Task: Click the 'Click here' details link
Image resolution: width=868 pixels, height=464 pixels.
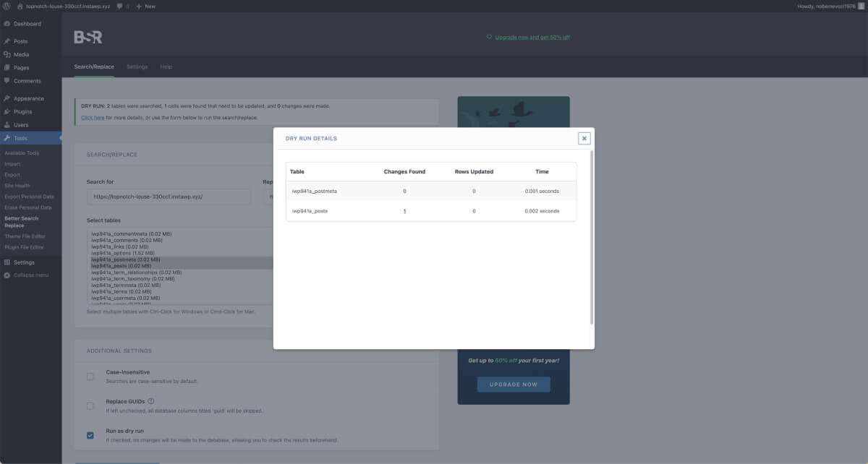Action: (93, 117)
